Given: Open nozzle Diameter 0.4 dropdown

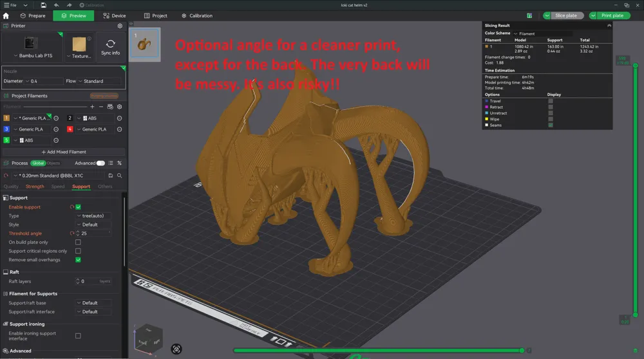Looking at the screenshot, I should click(x=43, y=81).
